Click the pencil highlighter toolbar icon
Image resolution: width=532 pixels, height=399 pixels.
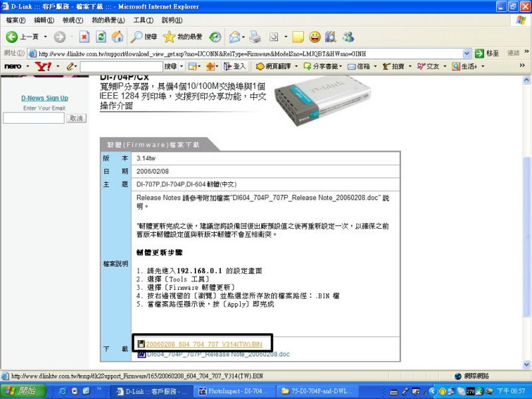coord(70,66)
